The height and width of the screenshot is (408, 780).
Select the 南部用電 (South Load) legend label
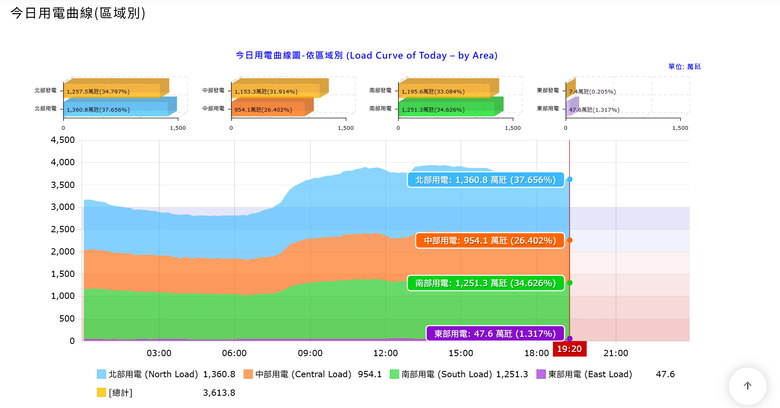[x=447, y=374]
